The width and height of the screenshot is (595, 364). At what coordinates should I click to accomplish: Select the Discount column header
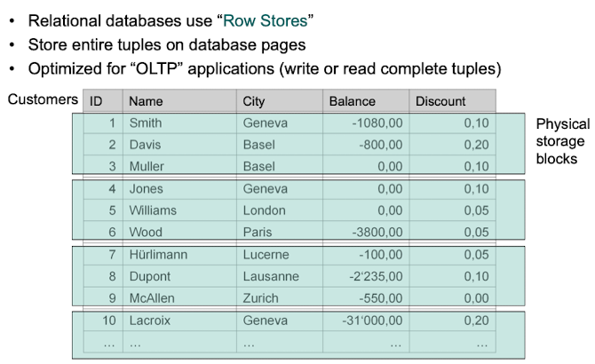coord(440,101)
